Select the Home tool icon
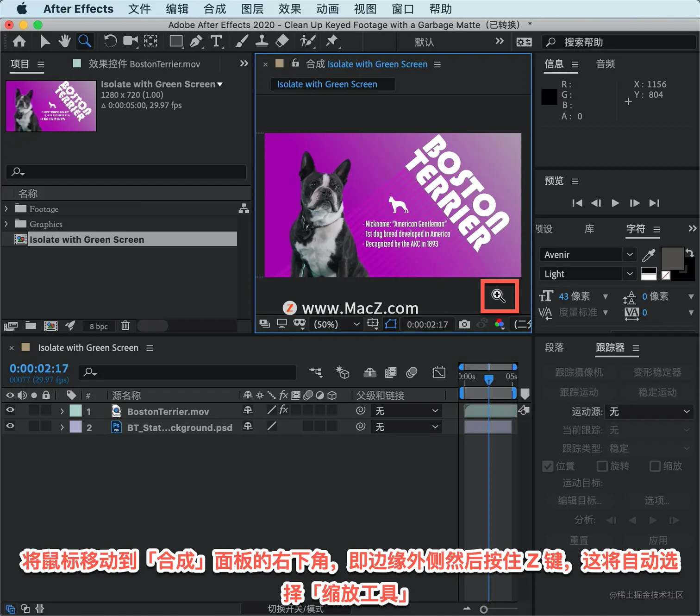The image size is (700, 616). coord(19,42)
